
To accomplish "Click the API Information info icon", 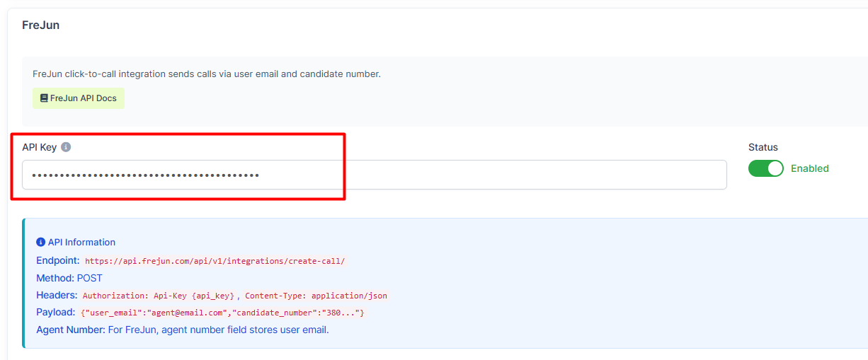I will coord(40,242).
